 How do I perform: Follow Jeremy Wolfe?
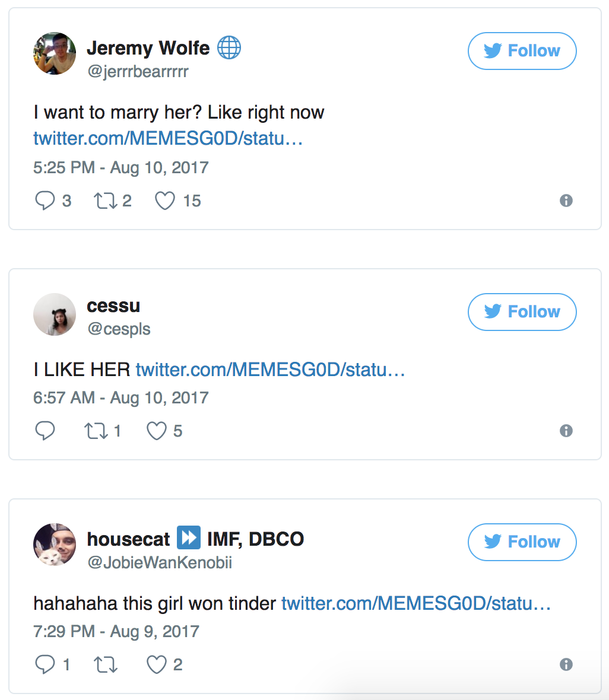pyautogui.click(x=522, y=51)
